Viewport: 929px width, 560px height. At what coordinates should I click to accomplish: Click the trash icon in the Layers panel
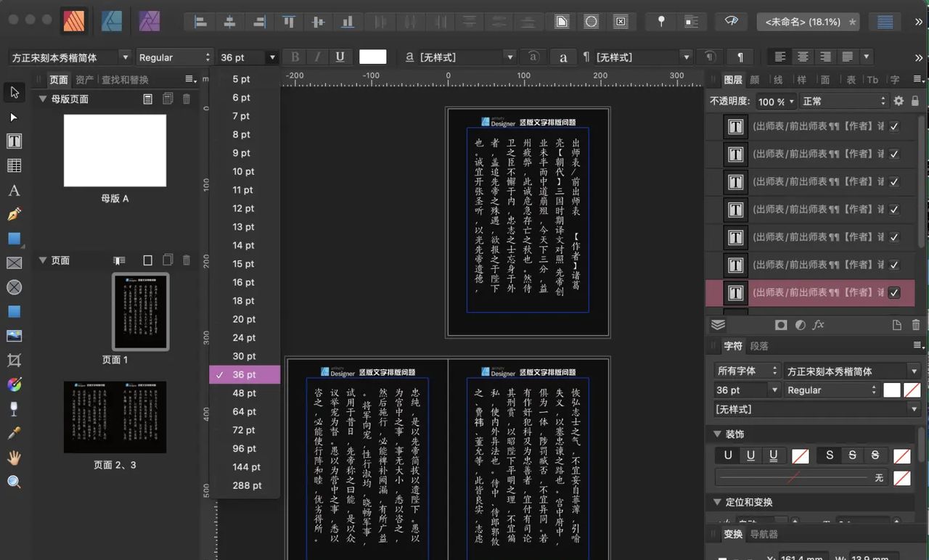(916, 325)
